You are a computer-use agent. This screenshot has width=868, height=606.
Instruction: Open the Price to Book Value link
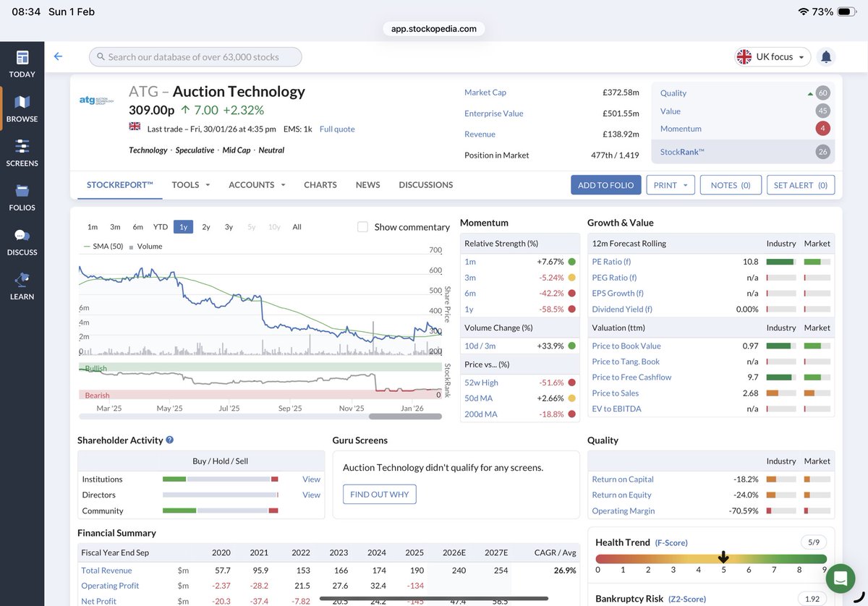(x=626, y=346)
